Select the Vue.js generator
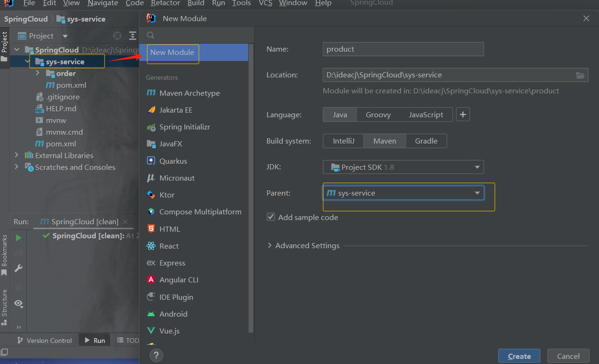The height and width of the screenshot is (364, 599). point(163,331)
